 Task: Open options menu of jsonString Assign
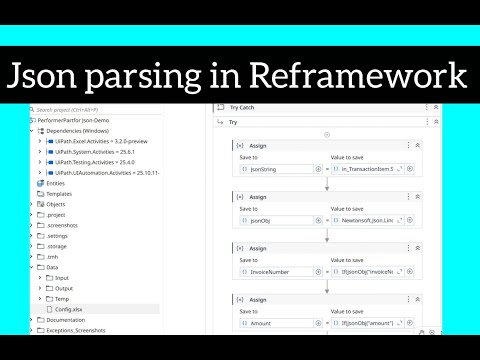tap(408, 145)
